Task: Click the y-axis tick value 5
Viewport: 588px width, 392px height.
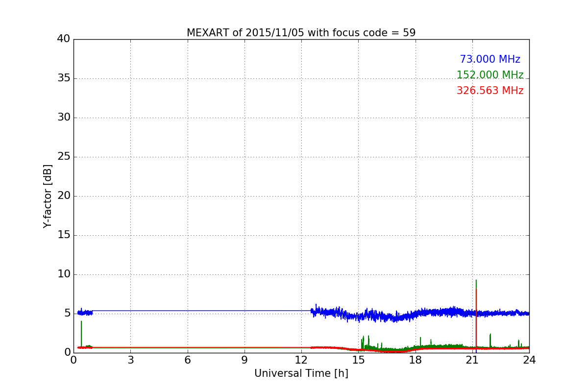Action: tap(67, 314)
